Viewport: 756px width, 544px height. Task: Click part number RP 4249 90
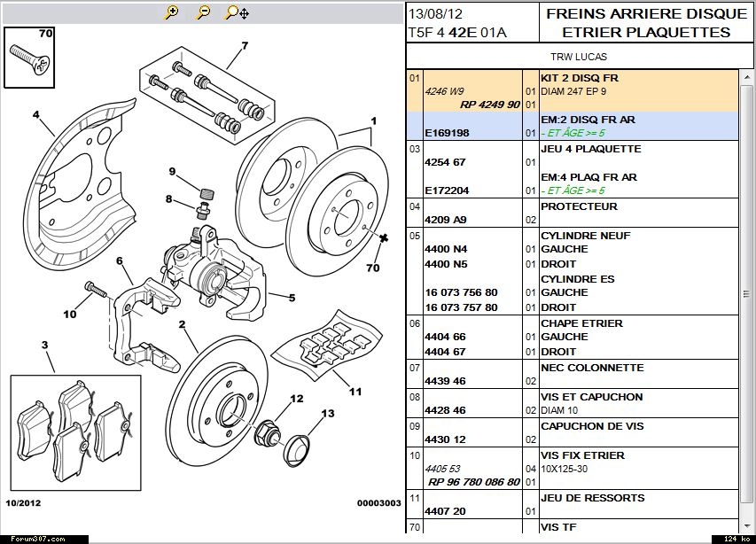[489, 105]
